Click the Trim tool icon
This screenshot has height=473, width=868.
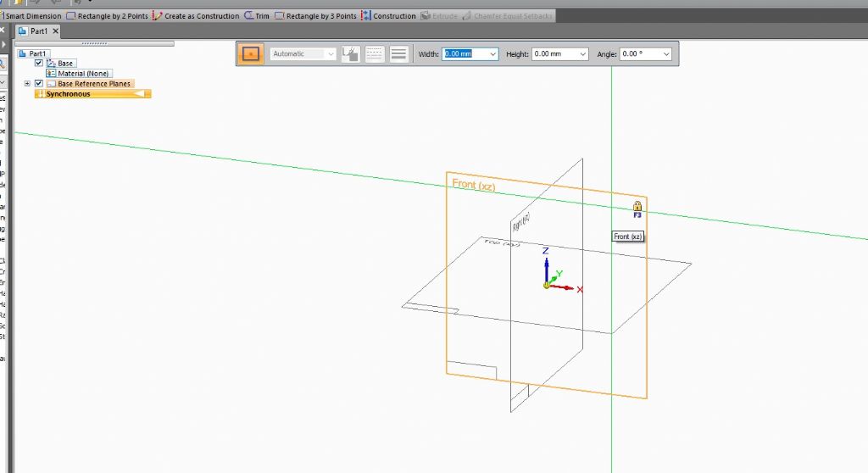click(249, 16)
